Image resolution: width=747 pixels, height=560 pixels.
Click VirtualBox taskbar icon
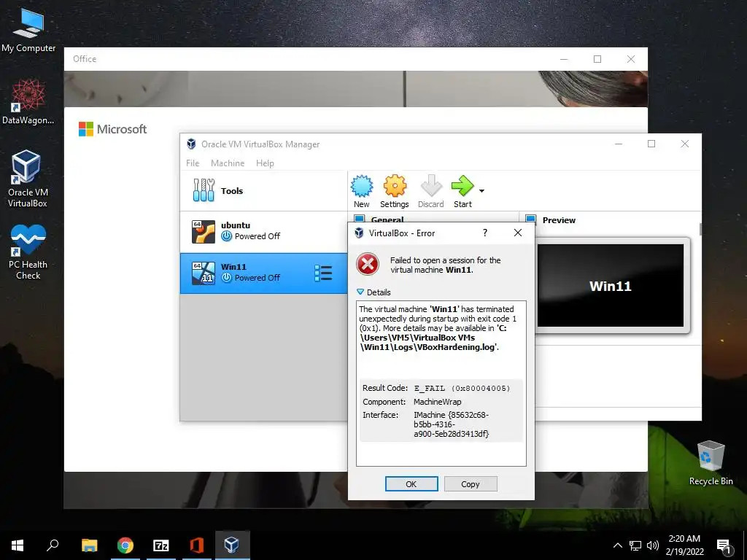[x=232, y=545]
